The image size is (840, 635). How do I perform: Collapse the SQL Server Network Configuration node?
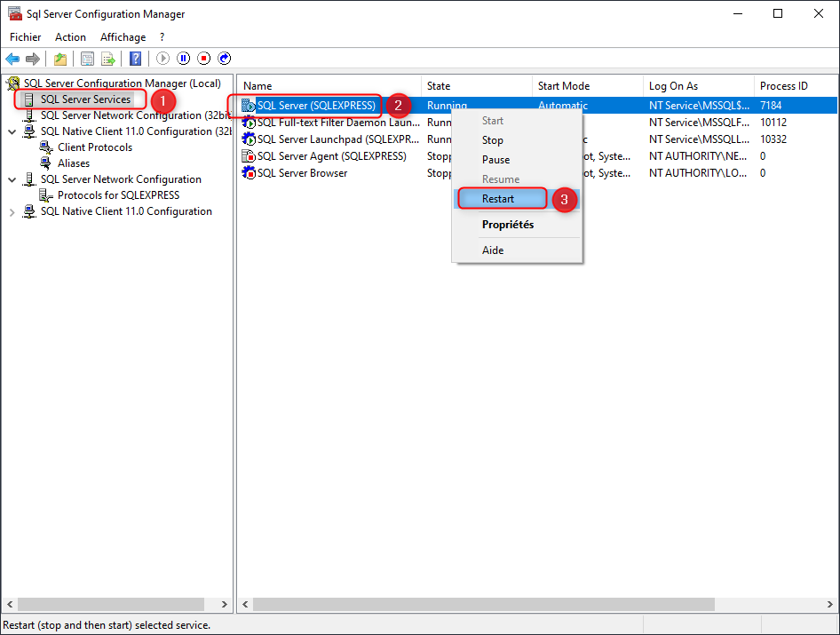pyautogui.click(x=12, y=179)
